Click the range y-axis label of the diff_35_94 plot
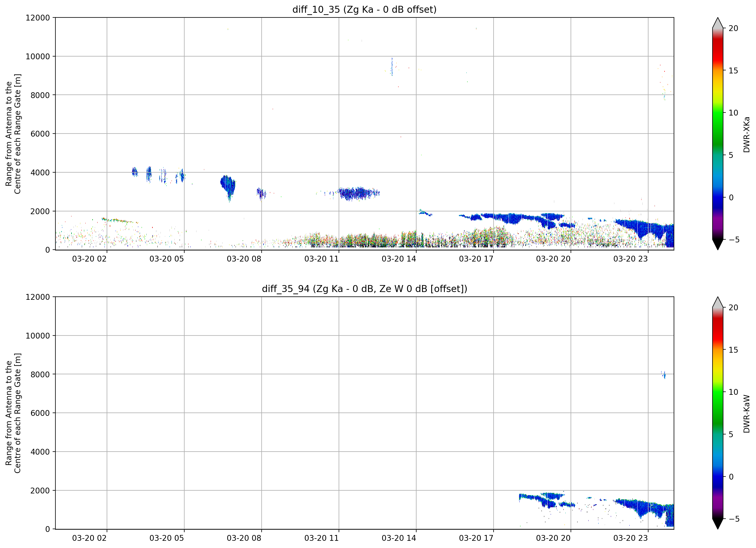 click(13, 413)
